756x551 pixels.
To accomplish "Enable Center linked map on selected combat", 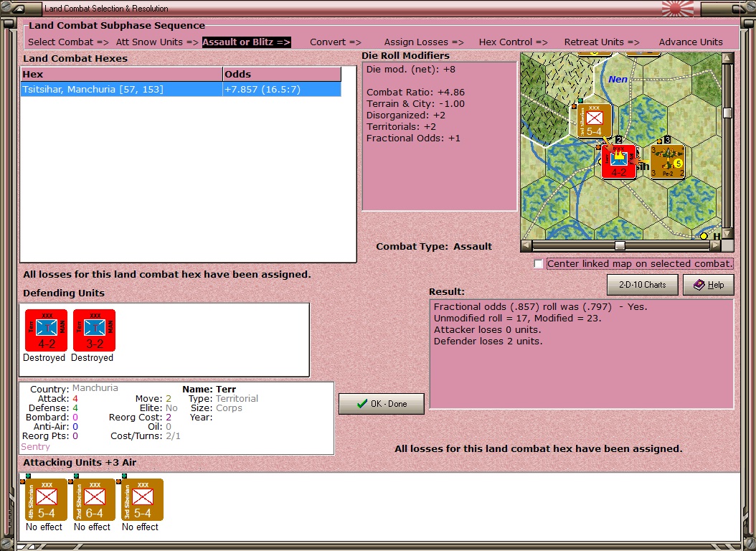I will tap(539, 264).
